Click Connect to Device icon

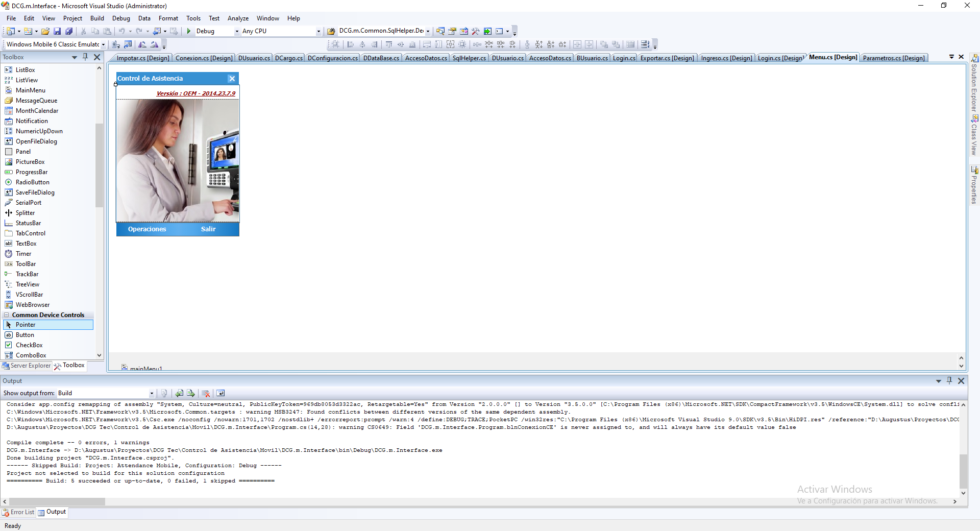116,44
